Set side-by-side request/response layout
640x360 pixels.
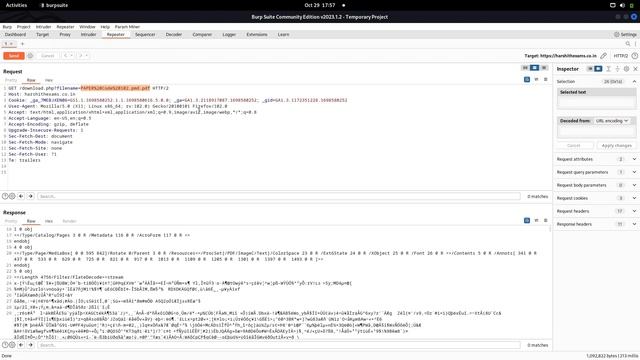525,68
